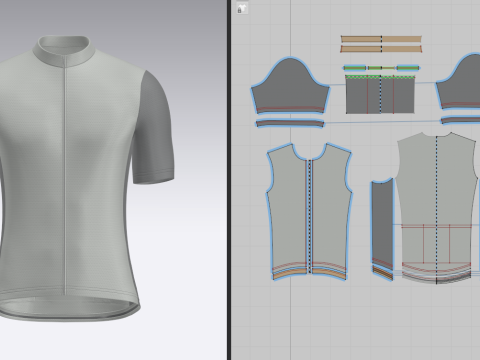
Task: Select the complete dark sleeve pattern piece
Action: point(290,85)
